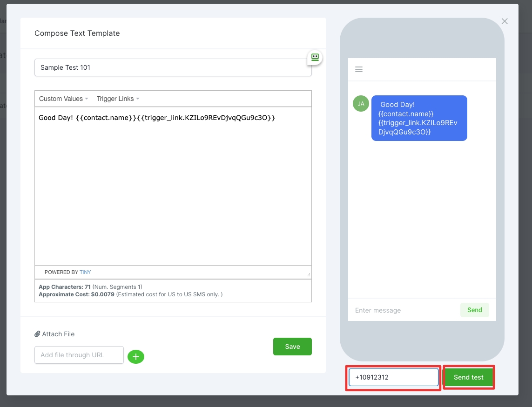Click the Enter message field in preview

pos(403,310)
